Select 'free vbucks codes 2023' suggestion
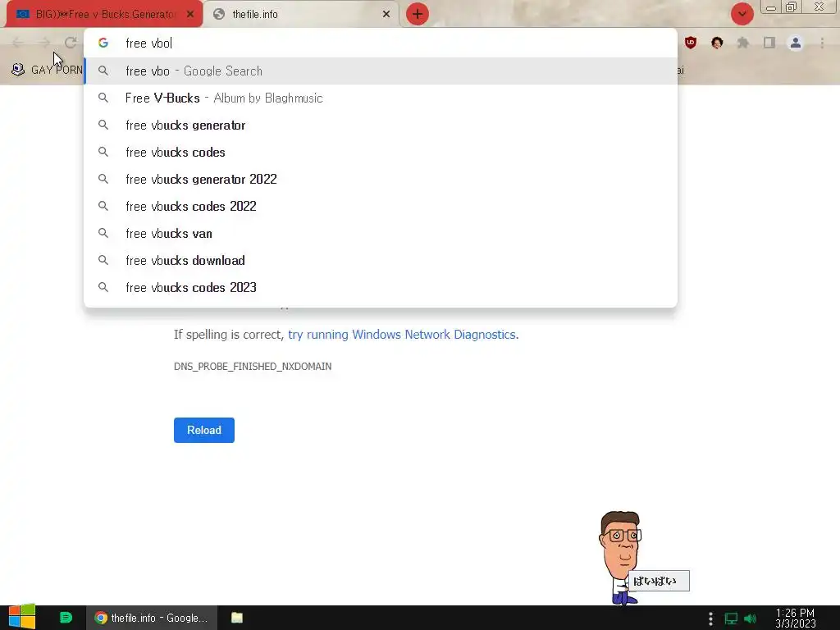The width and height of the screenshot is (840, 630). [x=381, y=288]
